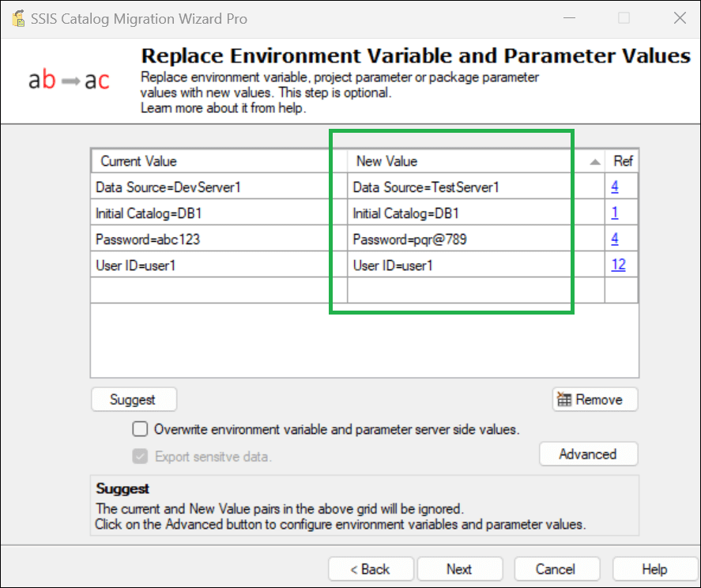
Task: Click the SSIS Catalog Migration Wizard title icon
Action: 18,18
